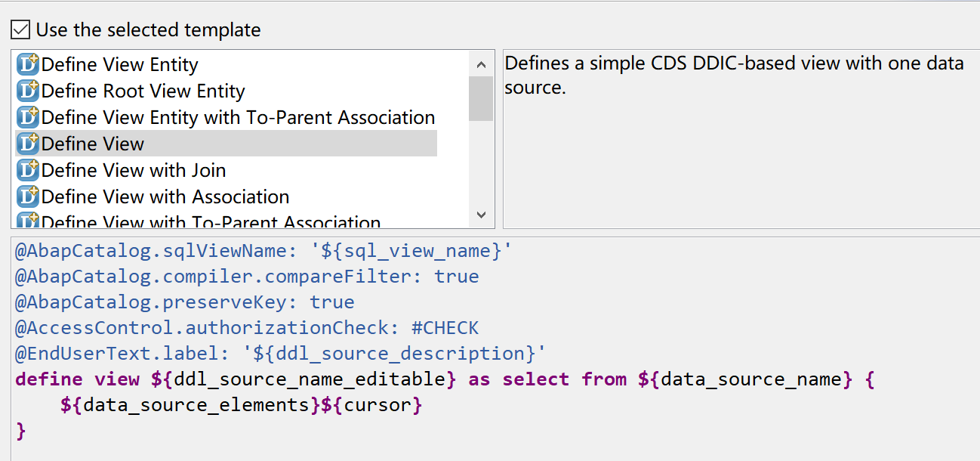The image size is (980, 461).
Task: Click the scrollbar down arrow
Action: pyautogui.click(x=481, y=216)
